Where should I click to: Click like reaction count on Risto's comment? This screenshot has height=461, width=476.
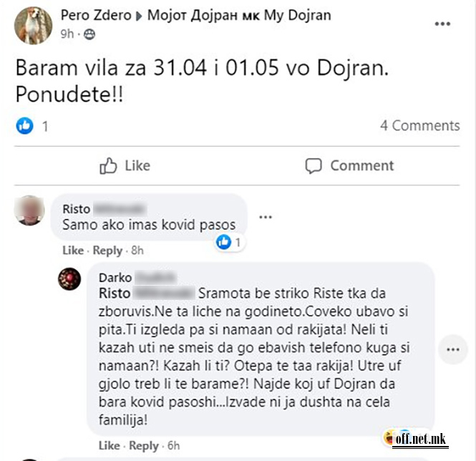[230, 243]
